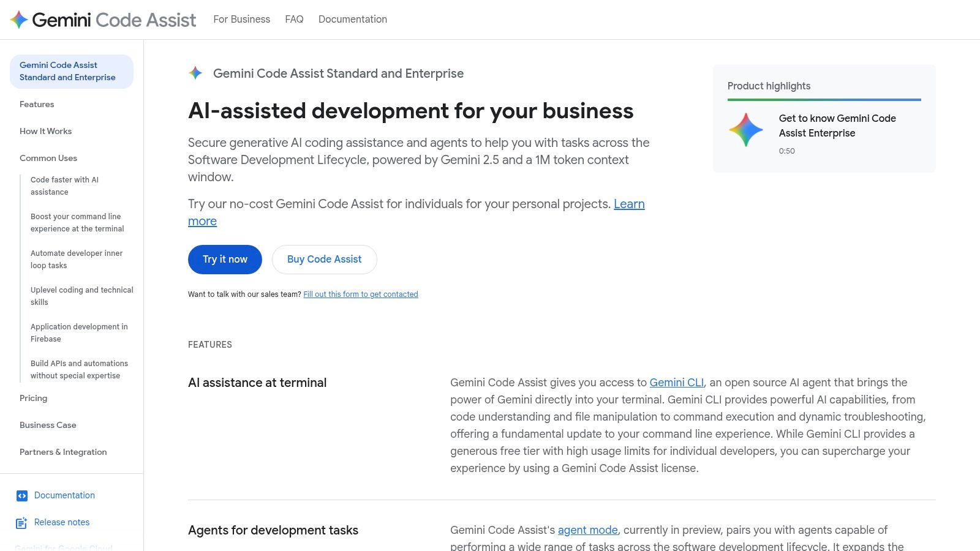Click the Try it now button

tap(225, 260)
